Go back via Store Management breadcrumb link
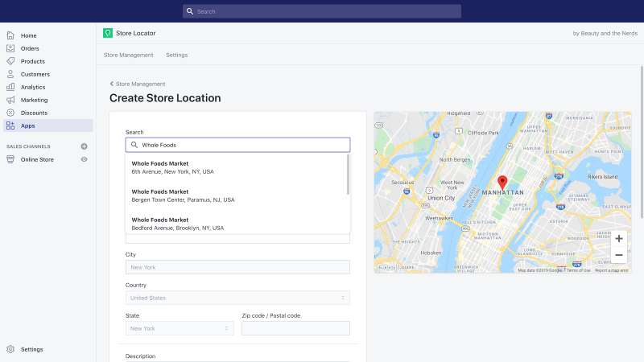This screenshot has width=644, height=362. click(140, 84)
